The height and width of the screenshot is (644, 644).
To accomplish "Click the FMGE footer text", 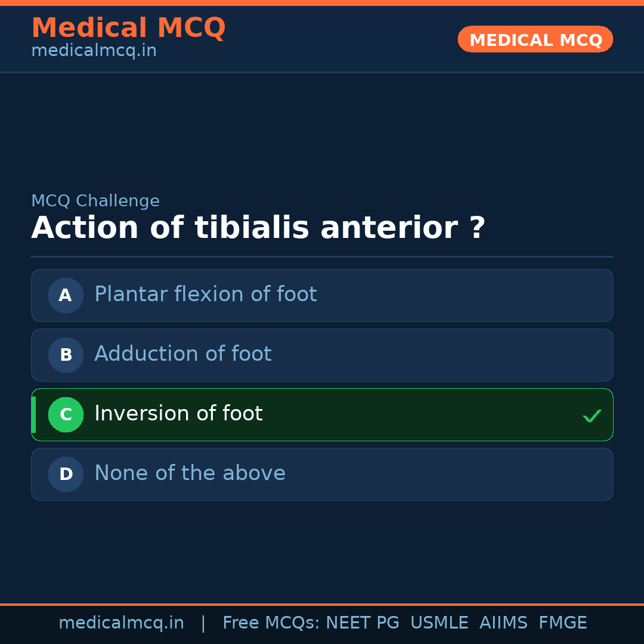I will pos(562,623).
